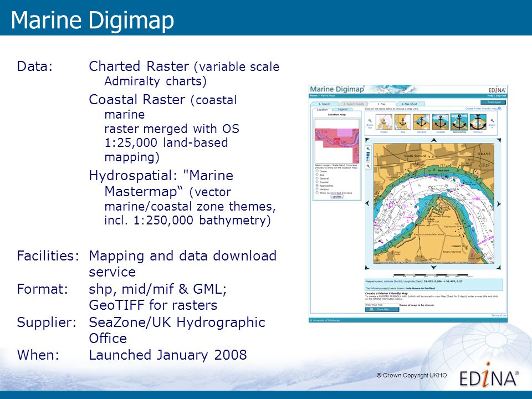Open Create Printer friendly map link
The image size is (532, 399).
481,109
